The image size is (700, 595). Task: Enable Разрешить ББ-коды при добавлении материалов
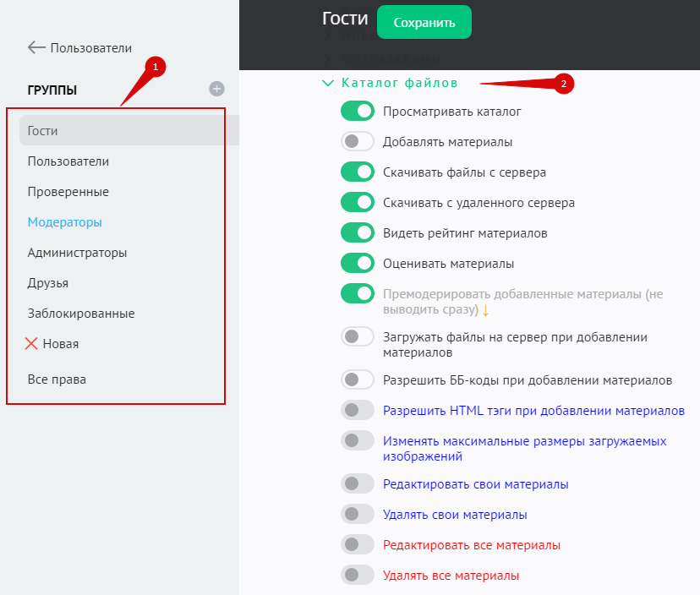tap(358, 380)
